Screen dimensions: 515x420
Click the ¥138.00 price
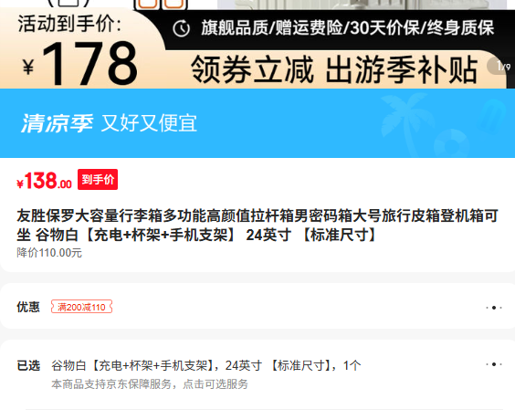coord(45,181)
